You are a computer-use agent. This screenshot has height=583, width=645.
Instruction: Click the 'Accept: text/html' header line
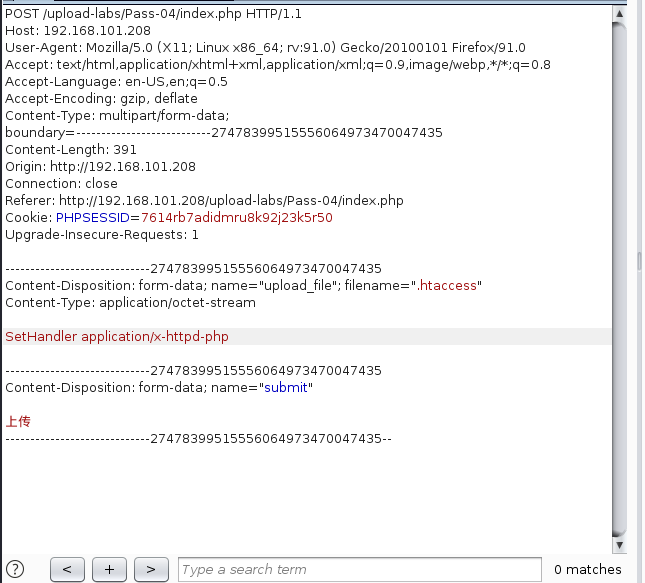[278, 65]
